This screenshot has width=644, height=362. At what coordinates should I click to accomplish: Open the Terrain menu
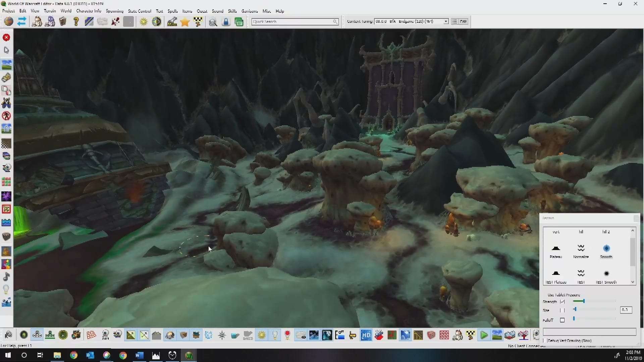click(x=50, y=11)
